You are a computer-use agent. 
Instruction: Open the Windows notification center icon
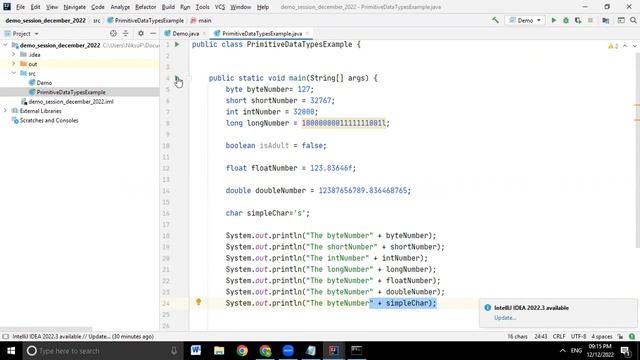click(x=626, y=351)
